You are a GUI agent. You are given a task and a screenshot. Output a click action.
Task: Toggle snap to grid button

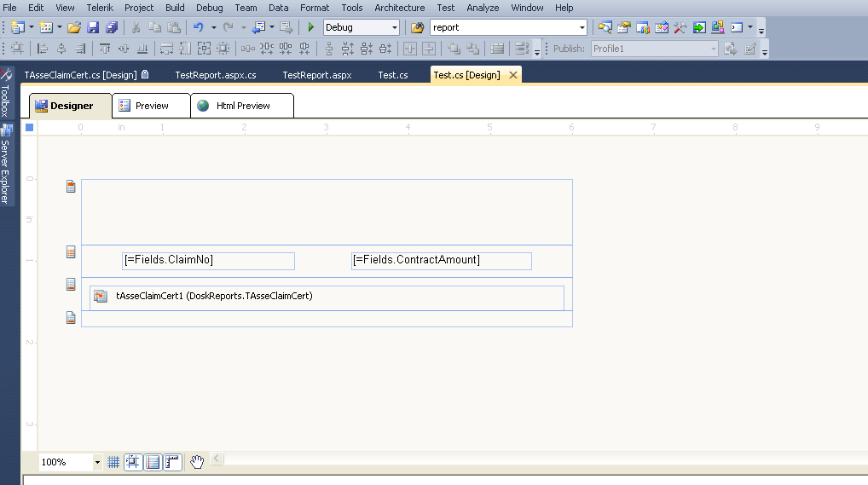pyautogui.click(x=133, y=462)
